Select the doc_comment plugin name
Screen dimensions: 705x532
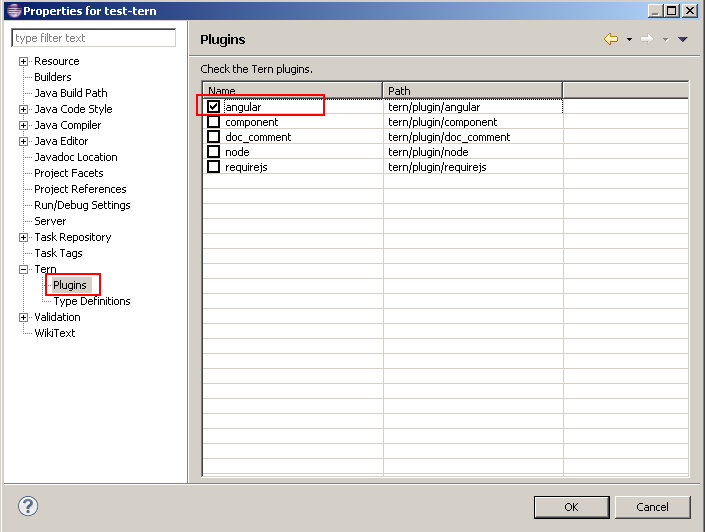coord(258,137)
